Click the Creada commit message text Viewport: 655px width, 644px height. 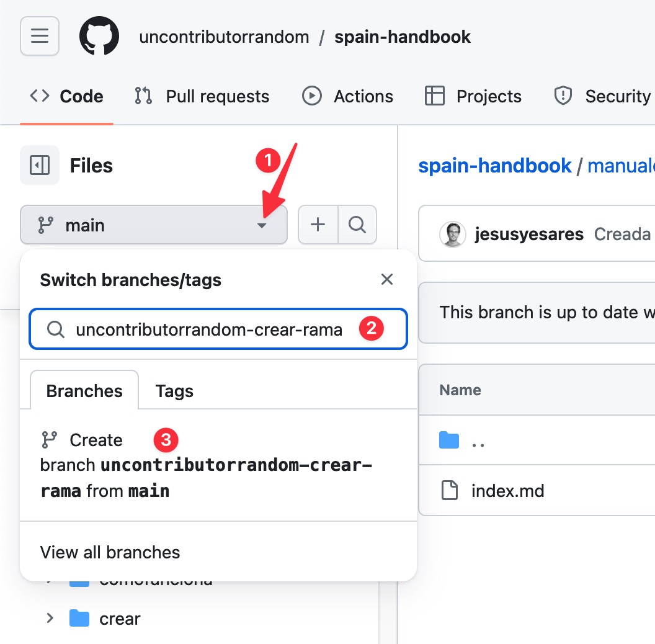(622, 234)
